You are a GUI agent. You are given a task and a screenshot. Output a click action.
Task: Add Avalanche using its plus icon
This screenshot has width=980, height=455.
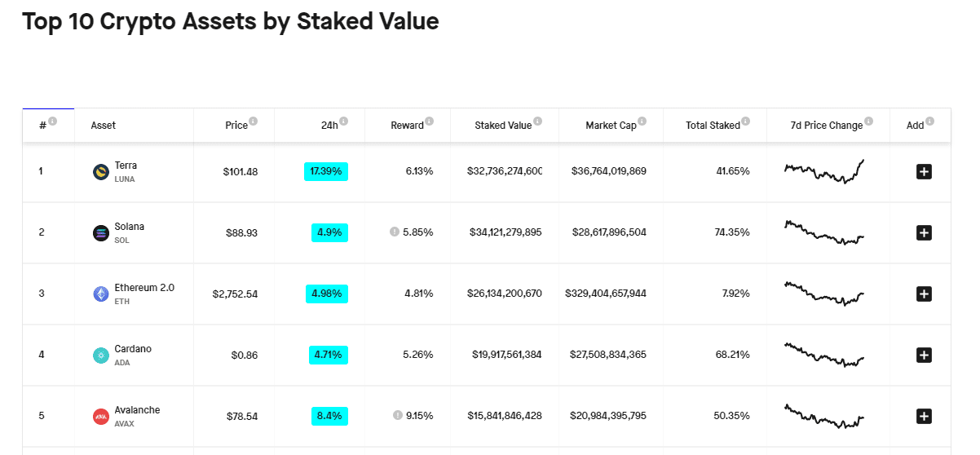924,417
